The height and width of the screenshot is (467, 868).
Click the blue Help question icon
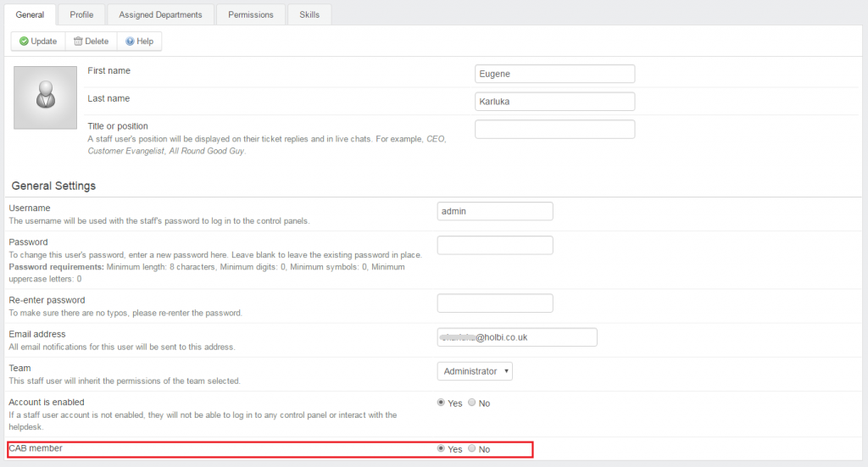pos(130,41)
